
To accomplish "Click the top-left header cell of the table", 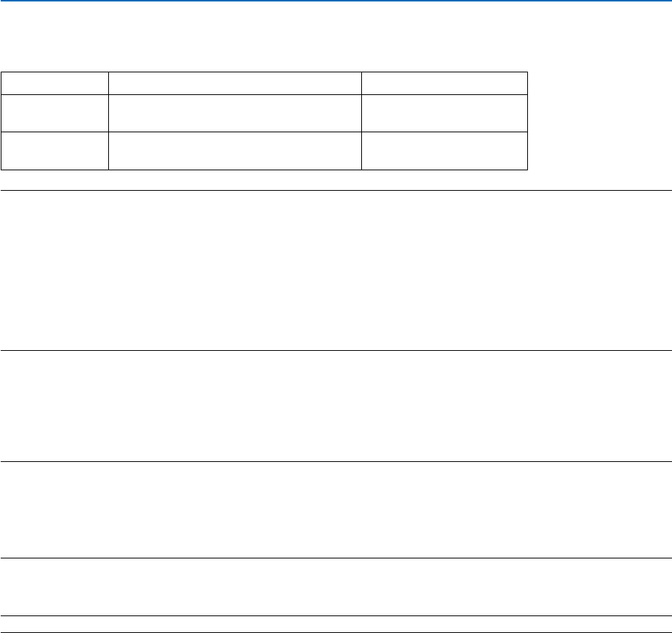I will click(x=55, y=83).
